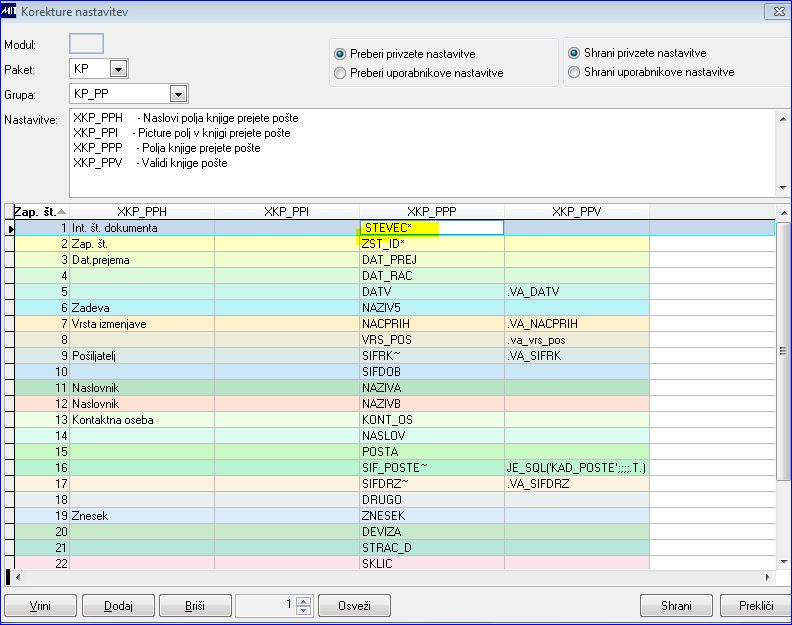Click the Briši button
Viewport: 792px width, 625px height.
[x=193, y=606]
